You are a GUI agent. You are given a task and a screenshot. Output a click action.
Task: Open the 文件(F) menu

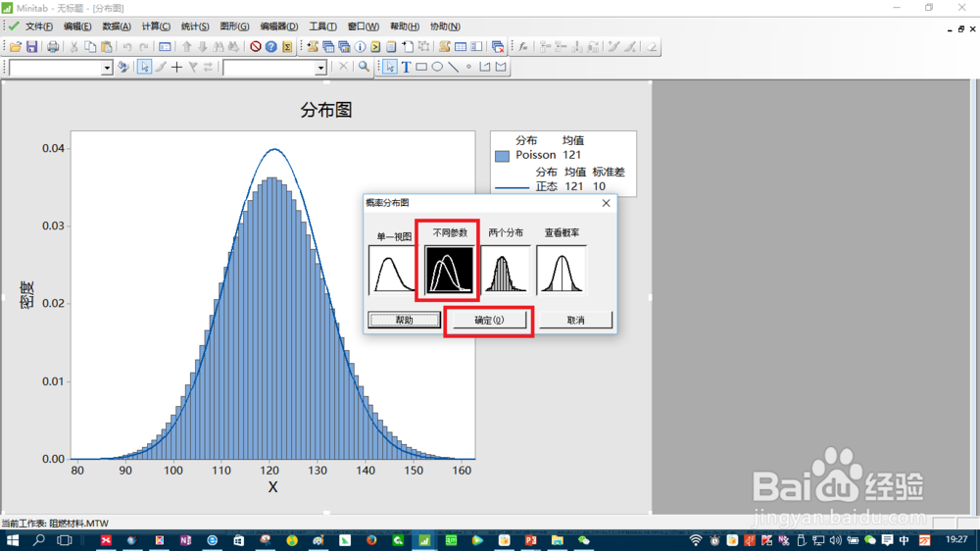click(x=39, y=26)
